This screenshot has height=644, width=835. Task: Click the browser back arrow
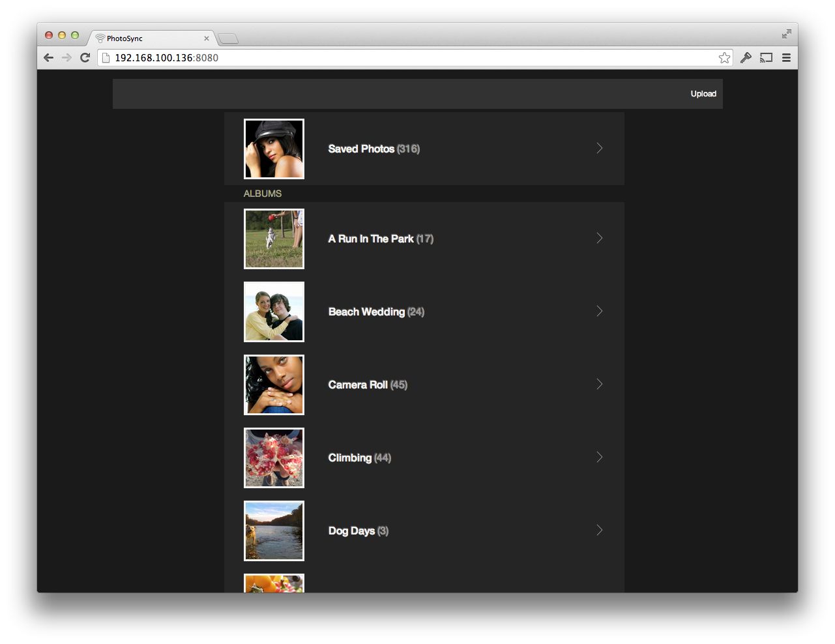coord(49,58)
